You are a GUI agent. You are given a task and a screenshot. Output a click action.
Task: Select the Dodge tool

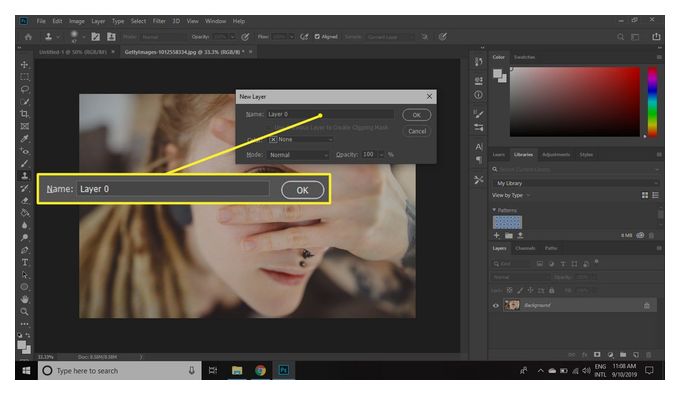25,238
